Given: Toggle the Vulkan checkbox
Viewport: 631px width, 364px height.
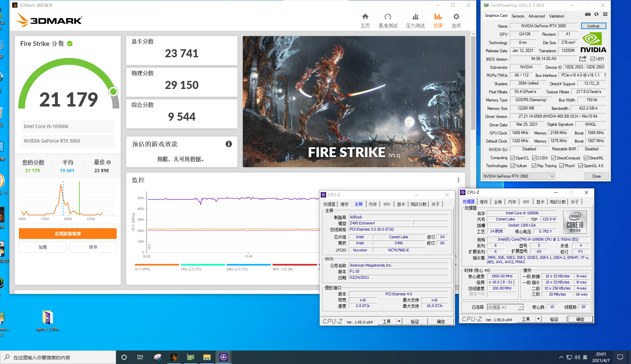Looking at the screenshot, I should [x=513, y=166].
